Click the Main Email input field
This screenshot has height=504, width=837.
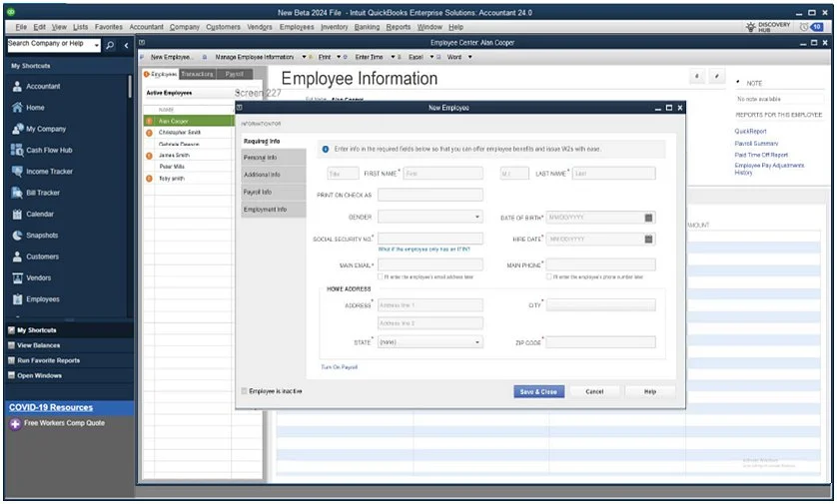[430, 264]
